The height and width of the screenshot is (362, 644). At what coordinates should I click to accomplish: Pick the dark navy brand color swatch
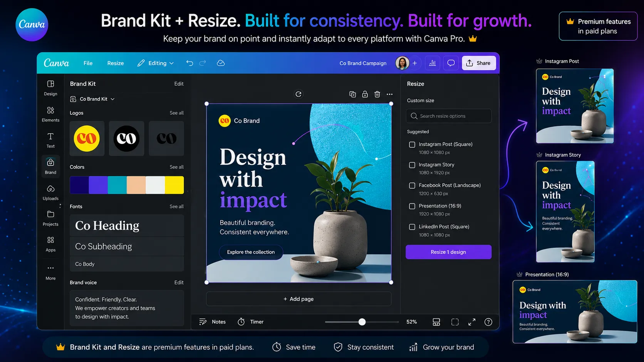pos(79,185)
